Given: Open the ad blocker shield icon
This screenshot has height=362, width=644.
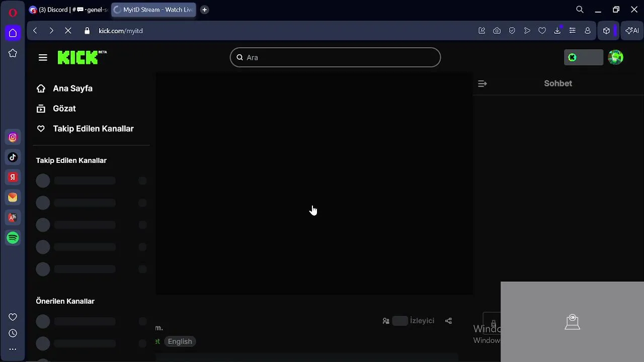Looking at the screenshot, I should (512, 31).
